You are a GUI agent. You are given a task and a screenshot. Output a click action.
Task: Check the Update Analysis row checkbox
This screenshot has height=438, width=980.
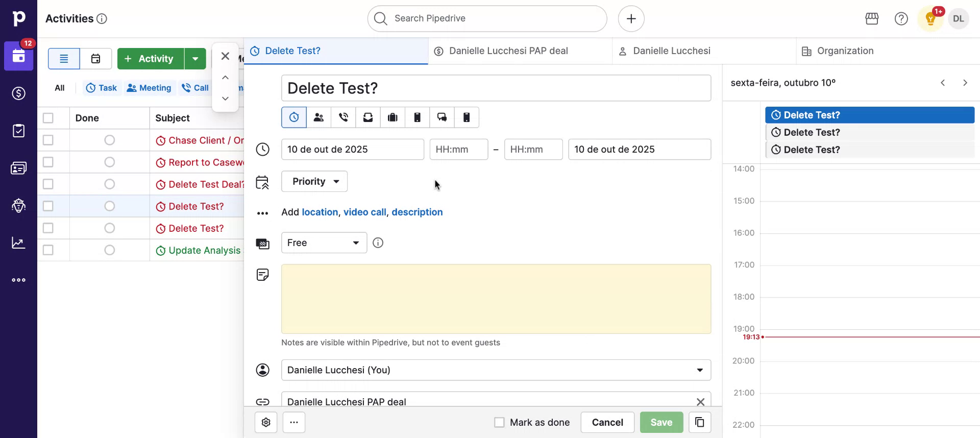point(48,250)
